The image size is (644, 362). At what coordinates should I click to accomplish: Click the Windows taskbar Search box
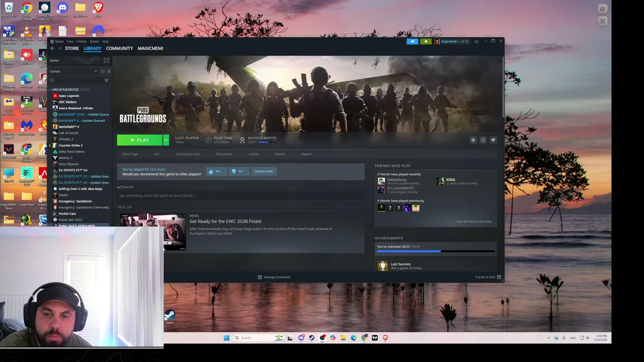pos(259,338)
